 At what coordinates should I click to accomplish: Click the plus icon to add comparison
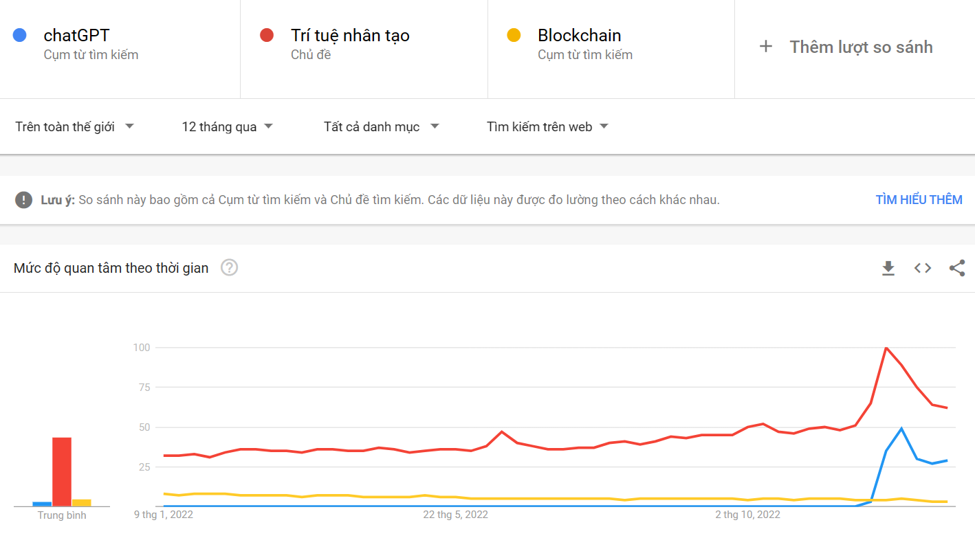point(766,47)
